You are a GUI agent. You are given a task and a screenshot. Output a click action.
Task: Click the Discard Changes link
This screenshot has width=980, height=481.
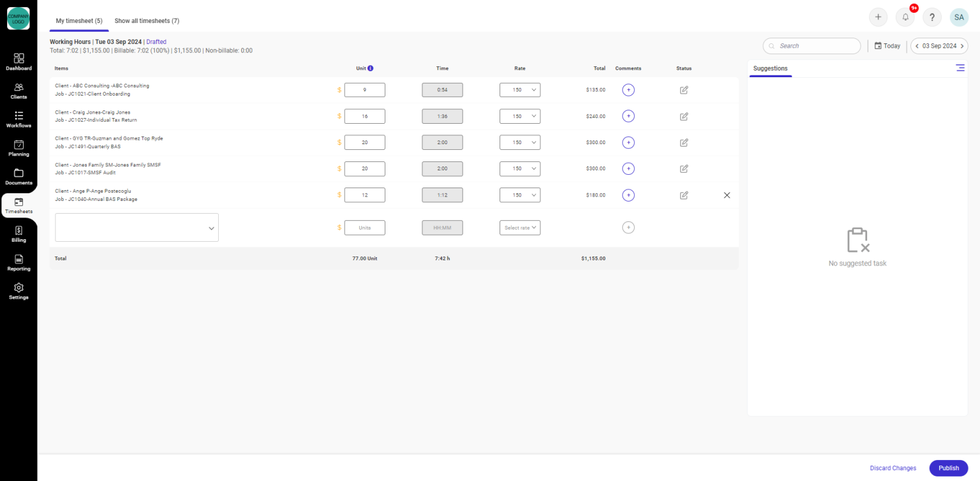893,468
